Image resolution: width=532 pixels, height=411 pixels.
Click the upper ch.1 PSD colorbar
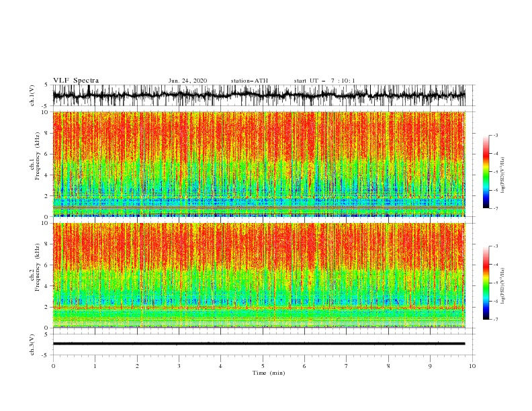click(x=486, y=172)
